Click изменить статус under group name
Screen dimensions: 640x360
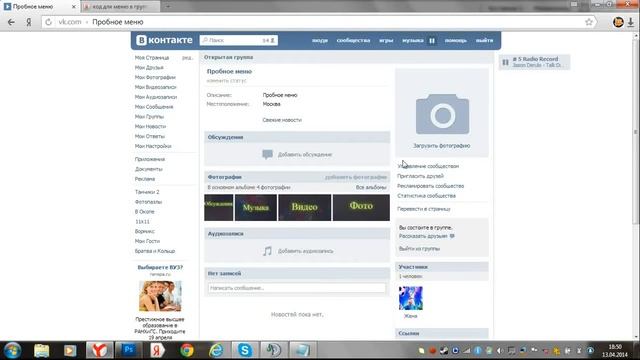(x=227, y=81)
